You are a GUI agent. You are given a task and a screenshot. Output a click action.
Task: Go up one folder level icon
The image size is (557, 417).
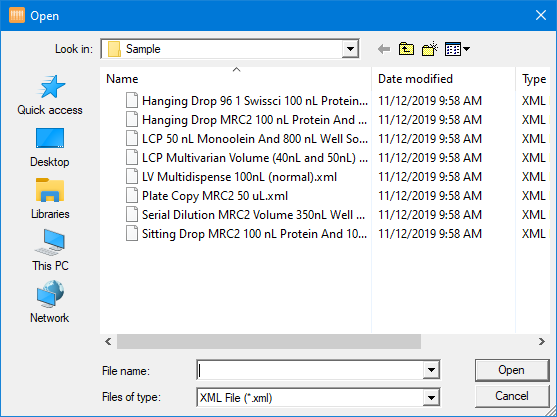(x=406, y=49)
